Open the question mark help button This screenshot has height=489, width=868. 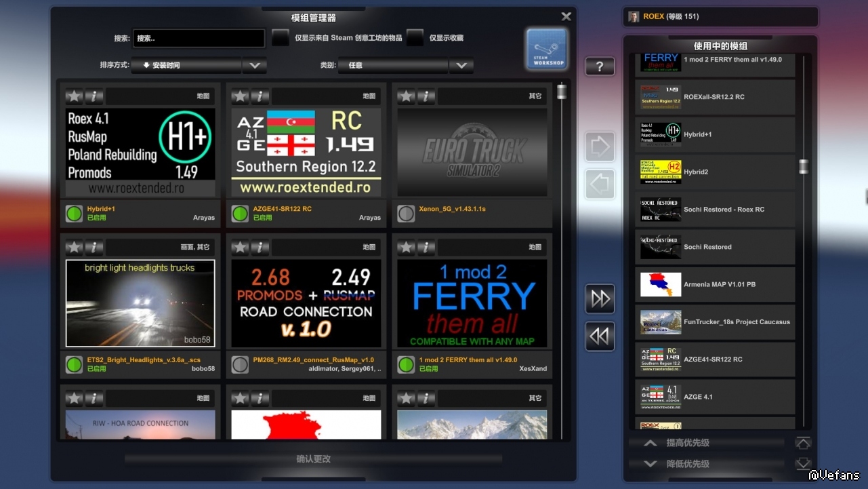600,66
